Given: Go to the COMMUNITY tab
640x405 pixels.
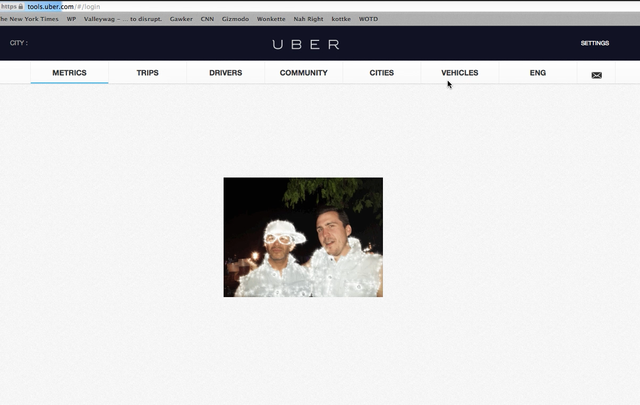Looking at the screenshot, I should click(x=304, y=73).
